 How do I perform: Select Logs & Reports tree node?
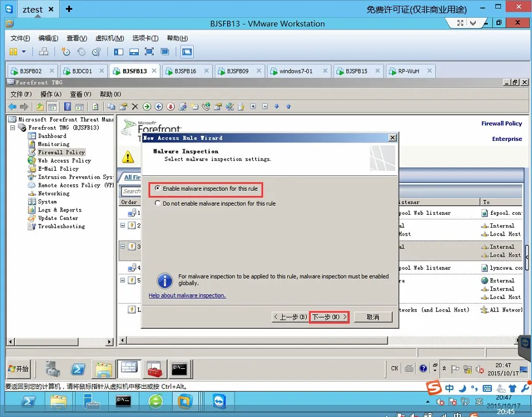pyautogui.click(x=60, y=210)
